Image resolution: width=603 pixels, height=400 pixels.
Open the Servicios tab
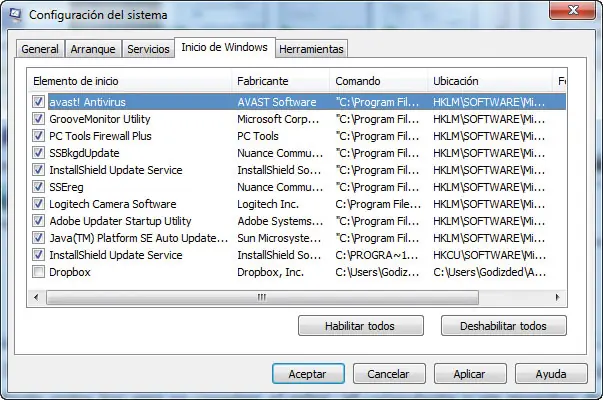pyautogui.click(x=148, y=49)
